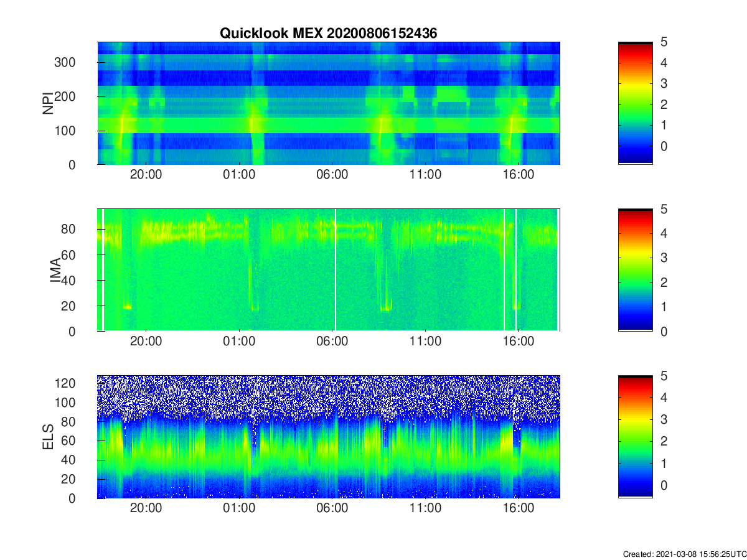Screen dimensions: 747x560
Task: Click the 11:00 tick below NPI plot
Action: (x=426, y=175)
